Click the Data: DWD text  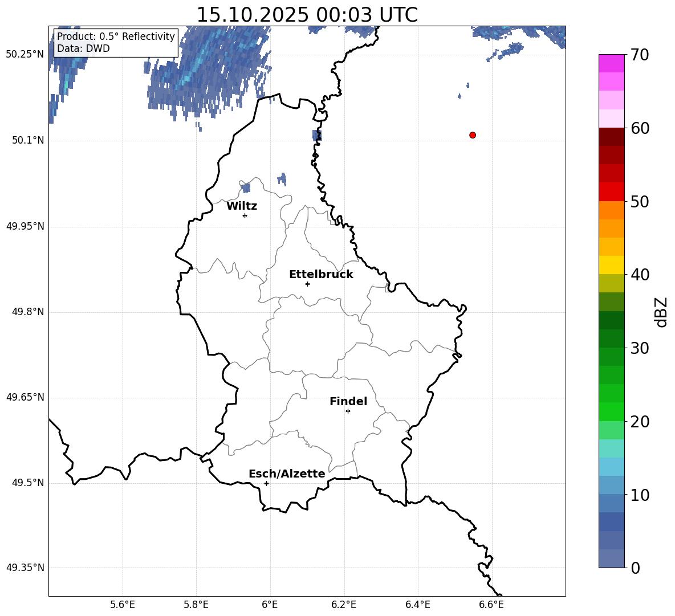[83, 48]
